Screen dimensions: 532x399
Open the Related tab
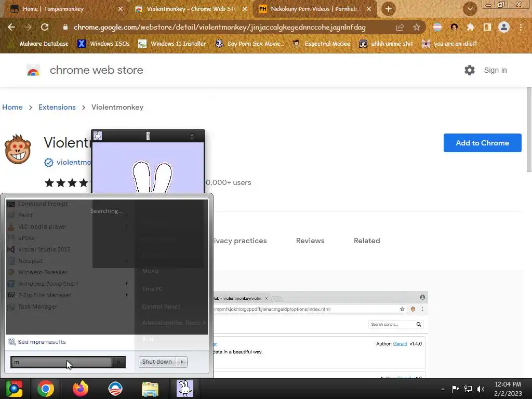367,241
